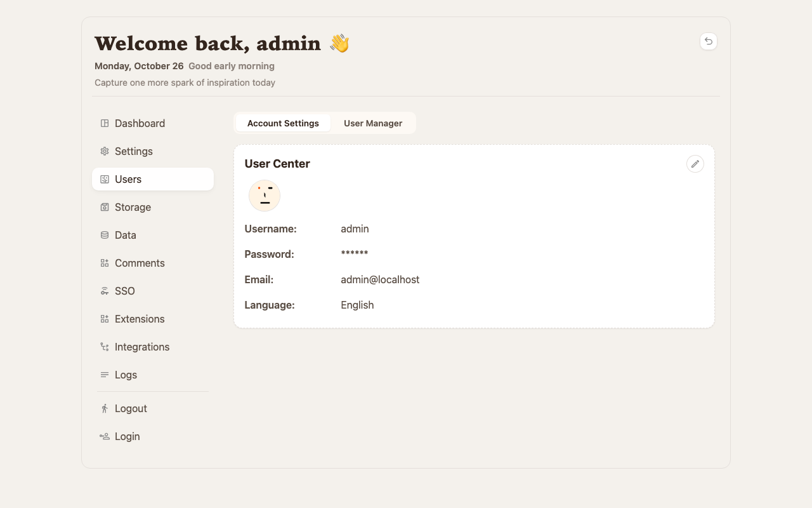Click the language value "English"
812x508 pixels.
pos(357,305)
